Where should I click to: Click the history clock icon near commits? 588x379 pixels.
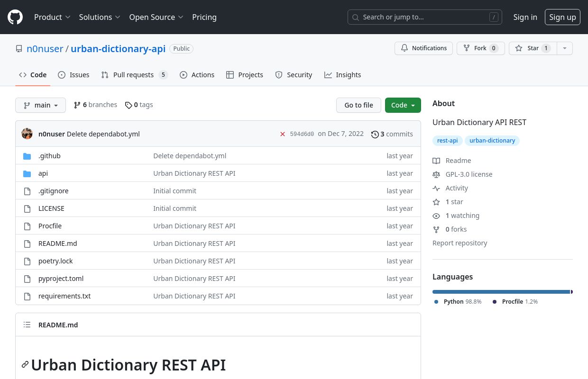point(375,134)
